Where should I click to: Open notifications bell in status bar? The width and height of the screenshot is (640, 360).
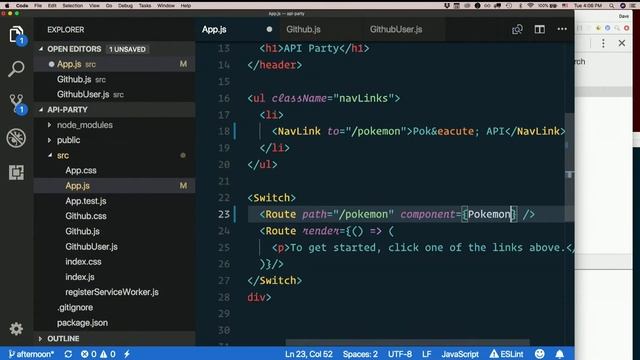click(560, 354)
